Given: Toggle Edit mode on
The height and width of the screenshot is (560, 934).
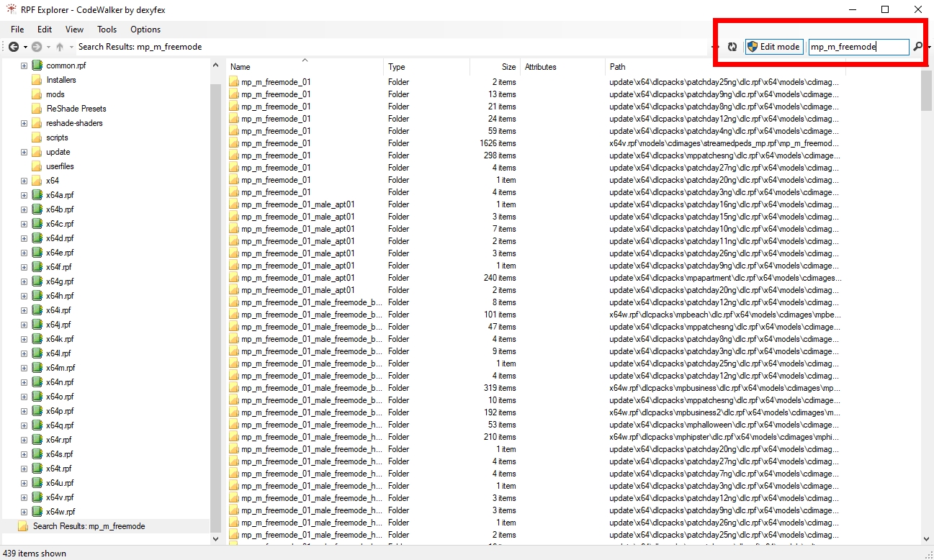Looking at the screenshot, I should [x=773, y=47].
